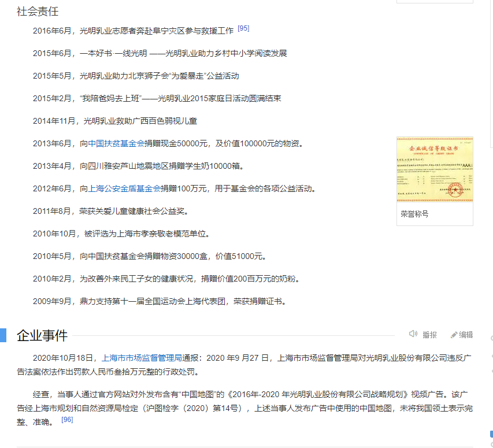
Task: Click the 编辑 pencil icon
Action: pos(454,335)
